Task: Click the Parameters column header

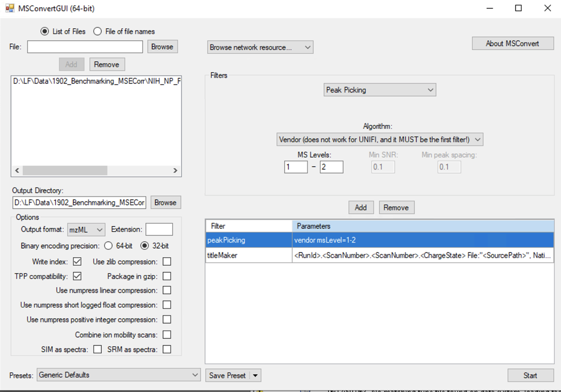Action: [x=423, y=226]
